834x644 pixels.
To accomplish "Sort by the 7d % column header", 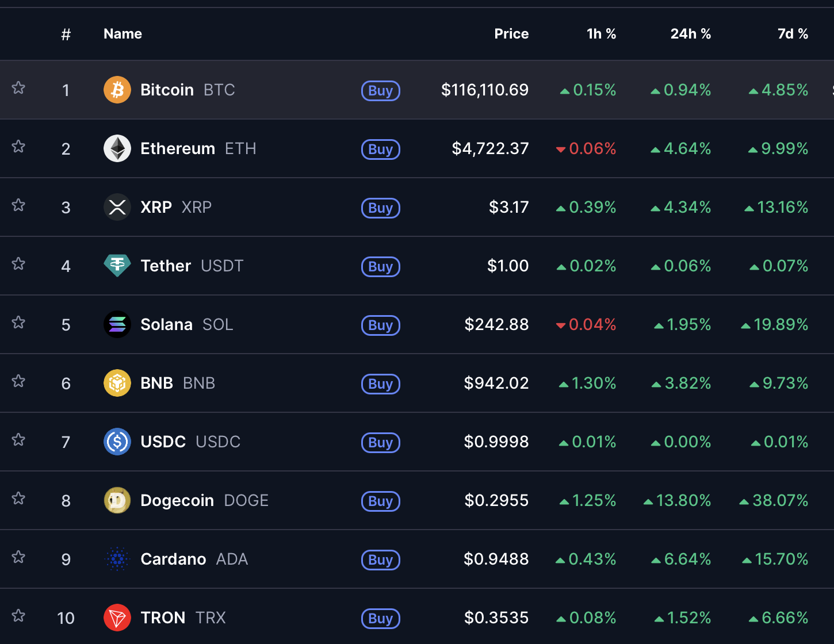I will pos(793,34).
